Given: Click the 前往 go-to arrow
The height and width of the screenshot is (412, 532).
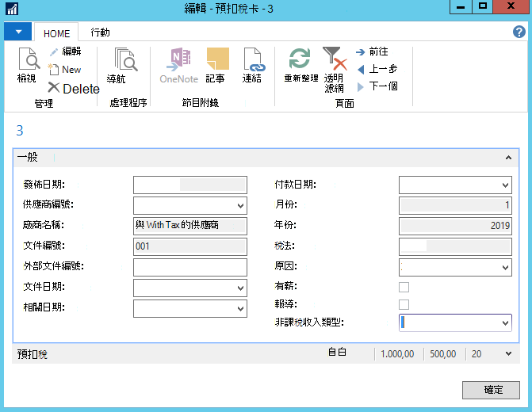Looking at the screenshot, I should (360, 51).
